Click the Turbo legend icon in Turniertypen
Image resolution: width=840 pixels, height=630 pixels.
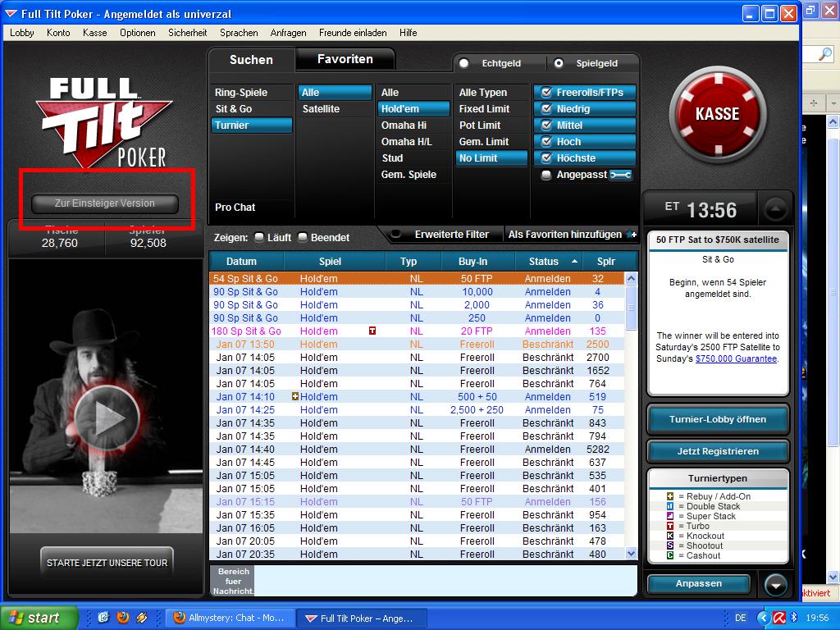pyautogui.click(x=669, y=526)
